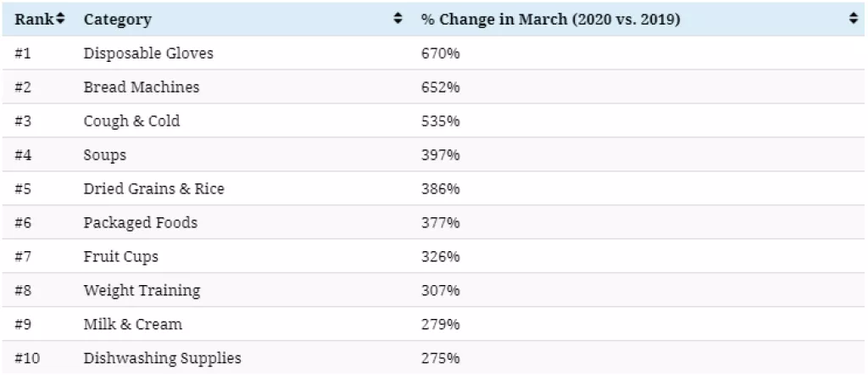The width and height of the screenshot is (868, 375).
Task: Select the Dishwashing Supplies row
Action: click(162, 358)
